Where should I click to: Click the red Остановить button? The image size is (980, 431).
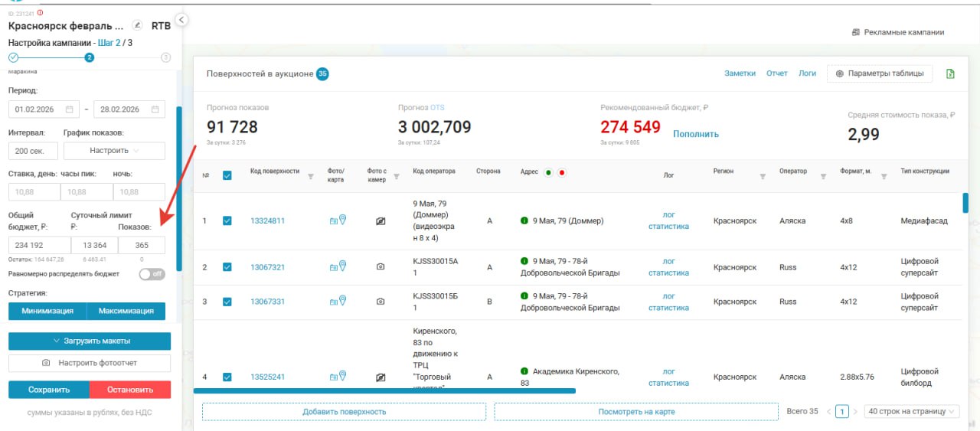130,390
